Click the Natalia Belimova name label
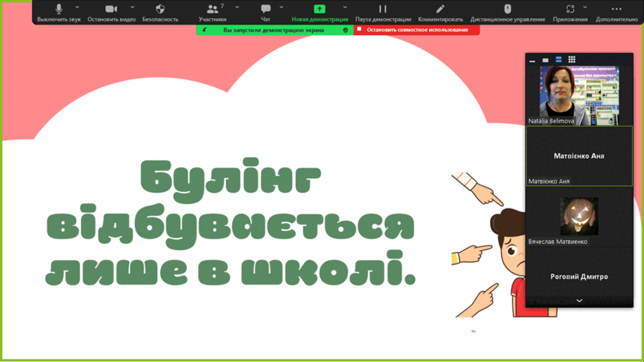 [551, 121]
